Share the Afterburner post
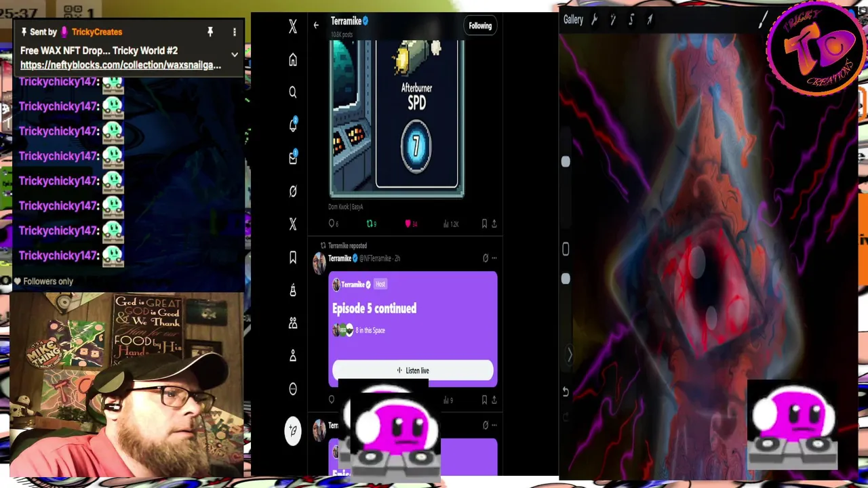 tap(494, 224)
